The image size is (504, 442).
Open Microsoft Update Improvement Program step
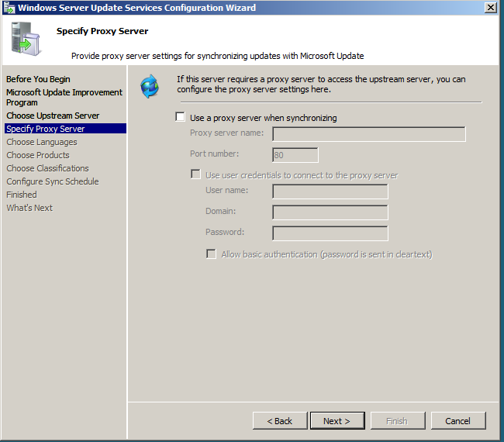pyautogui.click(x=64, y=98)
